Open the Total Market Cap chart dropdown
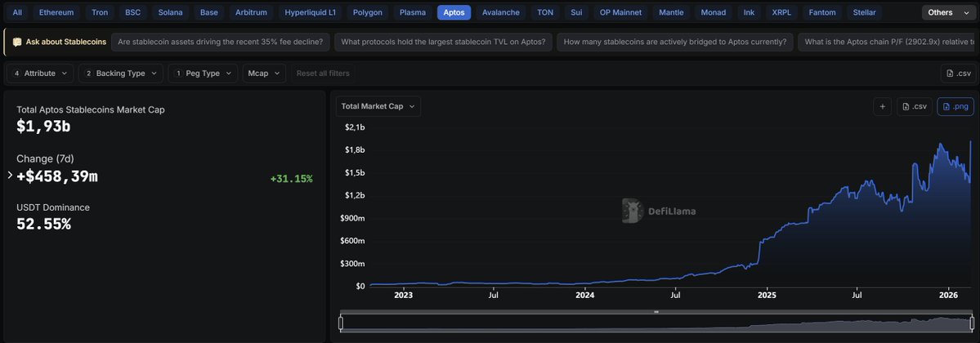 click(378, 106)
